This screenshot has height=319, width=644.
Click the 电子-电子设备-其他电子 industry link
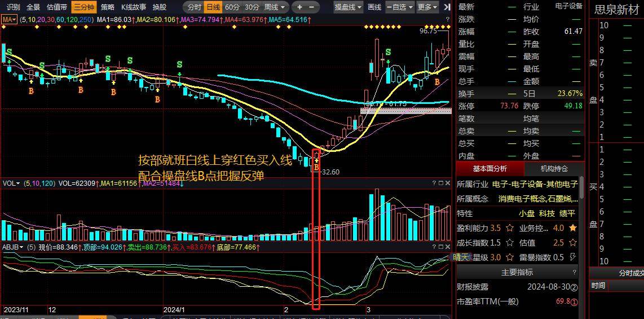pyautogui.click(x=535, y=183)
